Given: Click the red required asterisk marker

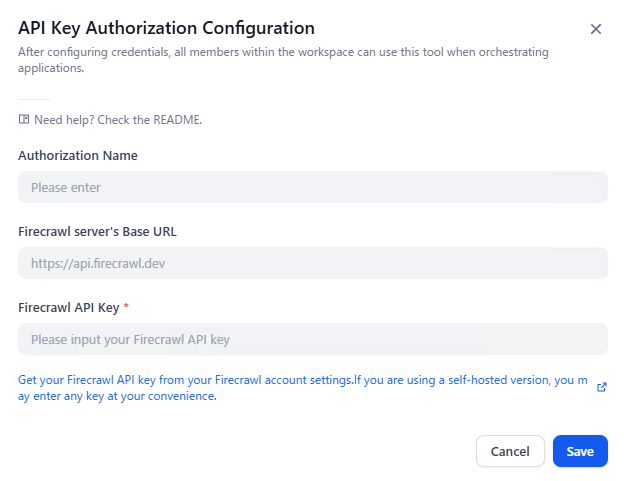Looking at the screenshot, I should [x=125, y=307].
